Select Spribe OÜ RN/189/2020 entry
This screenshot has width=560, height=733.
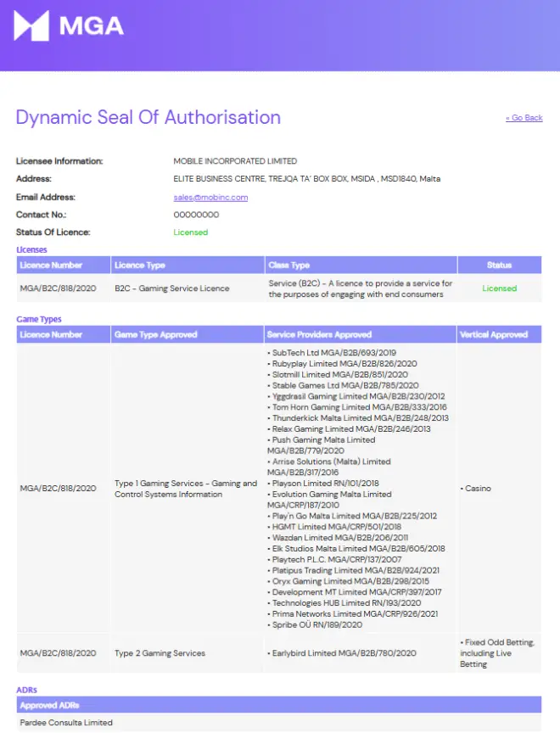(x=315, y=625)
